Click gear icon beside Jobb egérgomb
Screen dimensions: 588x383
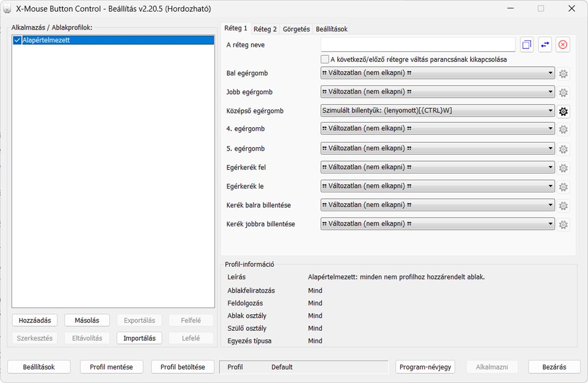tap(563, 92)
